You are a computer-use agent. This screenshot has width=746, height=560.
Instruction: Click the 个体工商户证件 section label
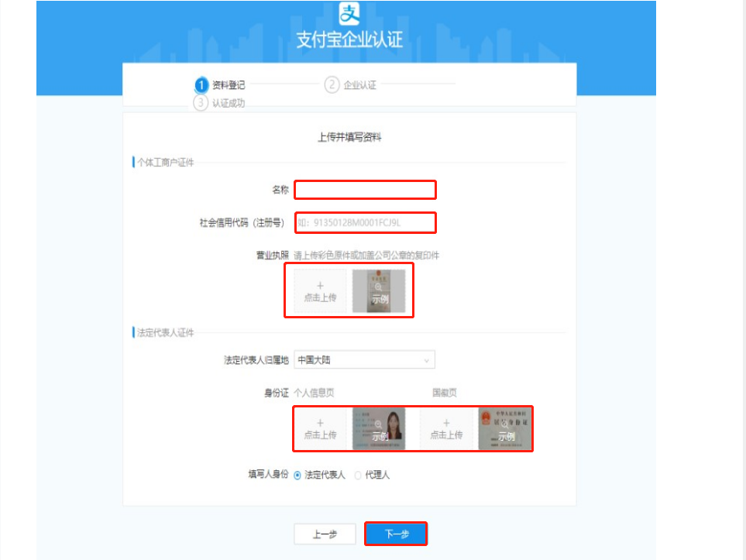point(166,162)
